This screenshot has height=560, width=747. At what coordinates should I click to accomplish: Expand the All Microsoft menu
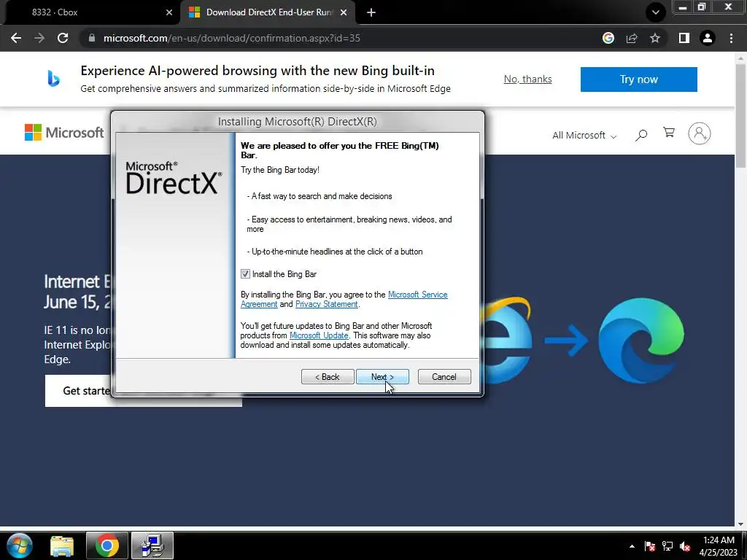pyautogui.click(x=584, y=135)
